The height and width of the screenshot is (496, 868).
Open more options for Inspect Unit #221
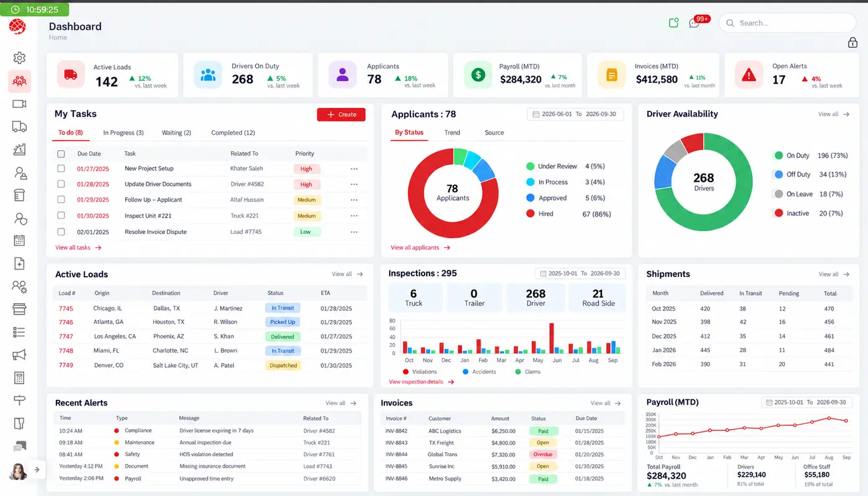tap(354, 216)
